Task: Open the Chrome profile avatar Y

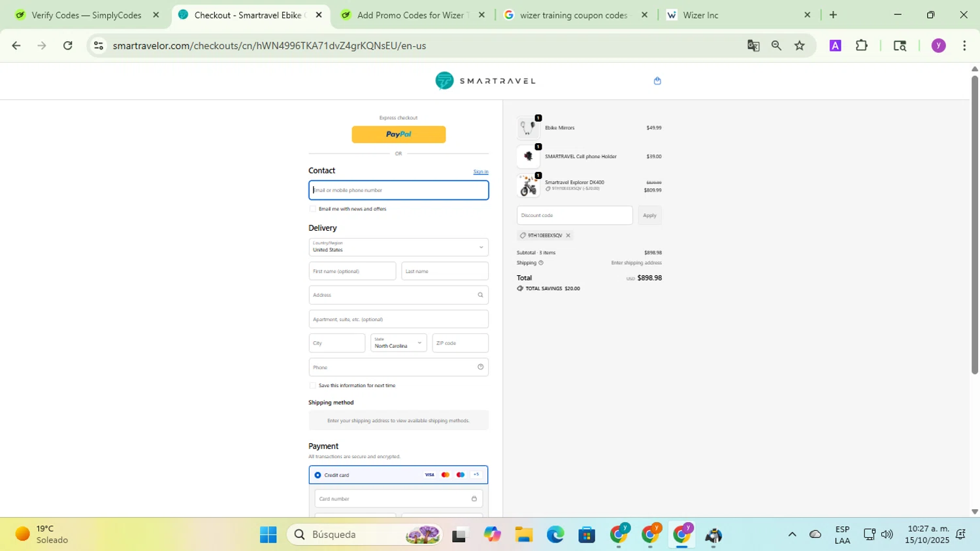Action: [938, 45]
